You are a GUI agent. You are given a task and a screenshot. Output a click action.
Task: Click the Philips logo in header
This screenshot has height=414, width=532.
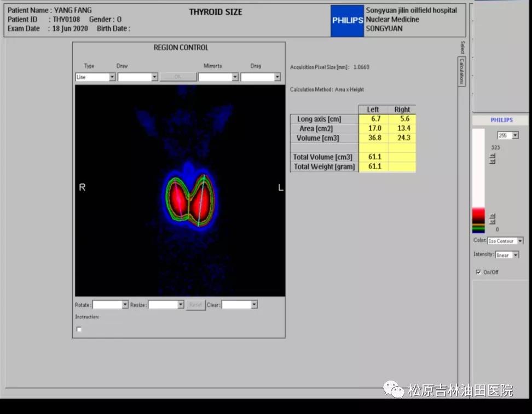click(347, 21)
